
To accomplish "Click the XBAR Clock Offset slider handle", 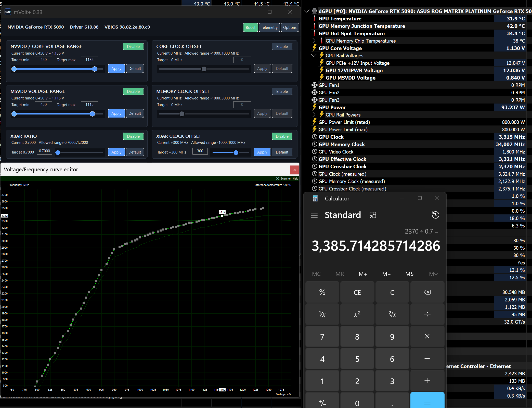I will [x=236, y=153].
